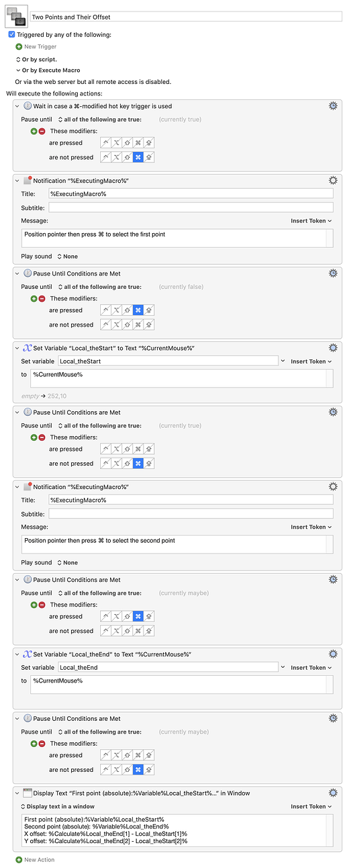Click the macro name field Two Points and Their Offset
This screenshot has height=868, width=347.
tap(186, 16)
